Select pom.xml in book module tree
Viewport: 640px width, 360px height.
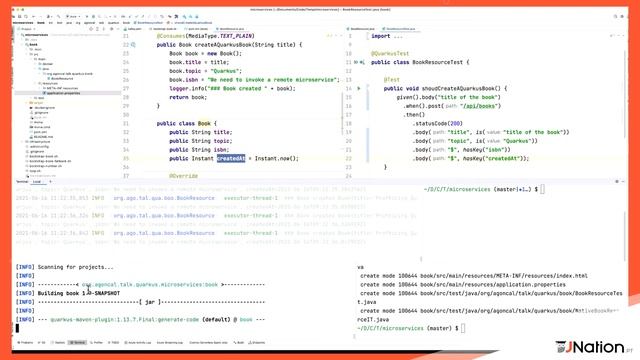(x=40, y=132)
